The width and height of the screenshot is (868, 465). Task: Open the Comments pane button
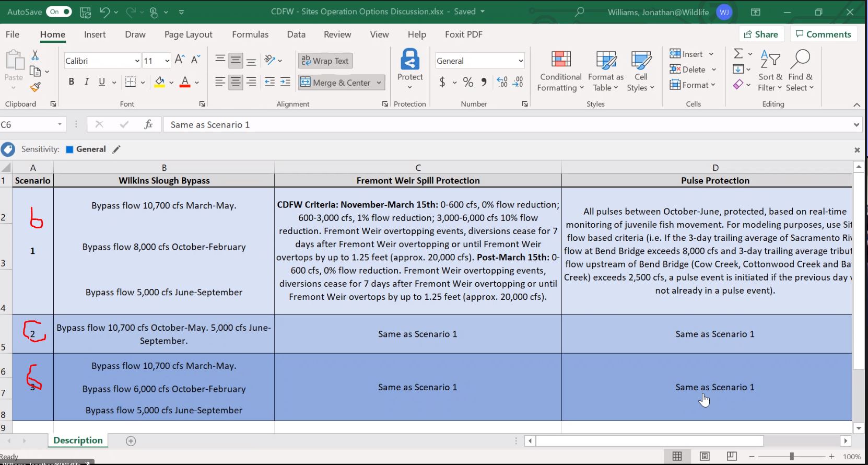[x=823, y=34]
